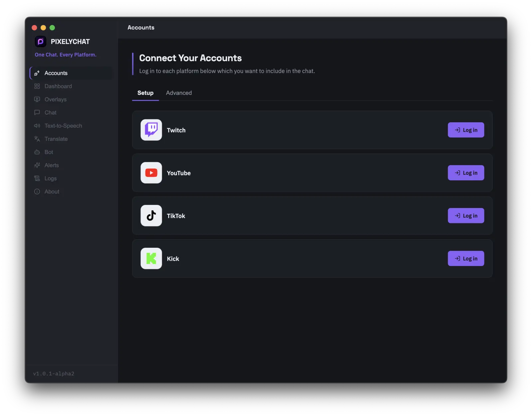Log in to Twitch
Image resolution: width=532 pixels, height=416 pixels.
(466, 130)
